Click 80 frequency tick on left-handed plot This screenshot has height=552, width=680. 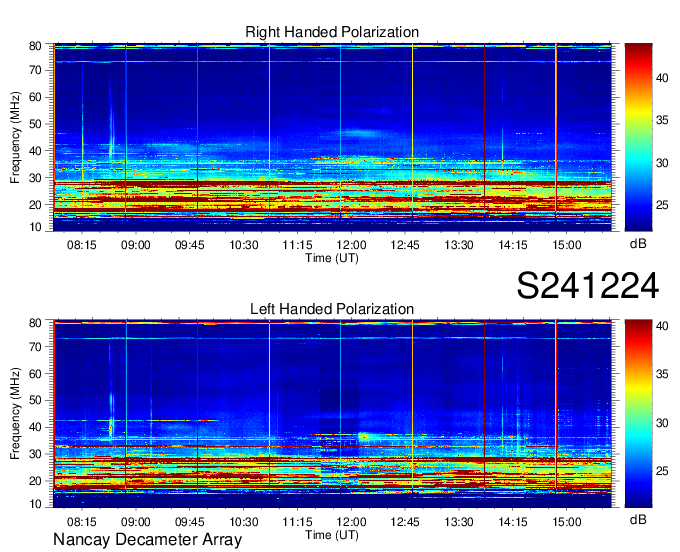[x=35, y=323]
